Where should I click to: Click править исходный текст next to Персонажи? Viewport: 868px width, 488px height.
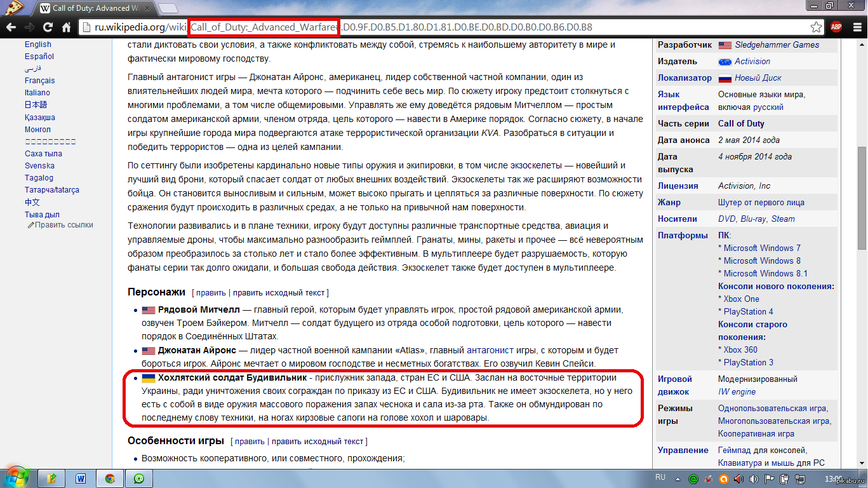pos(279,293)
